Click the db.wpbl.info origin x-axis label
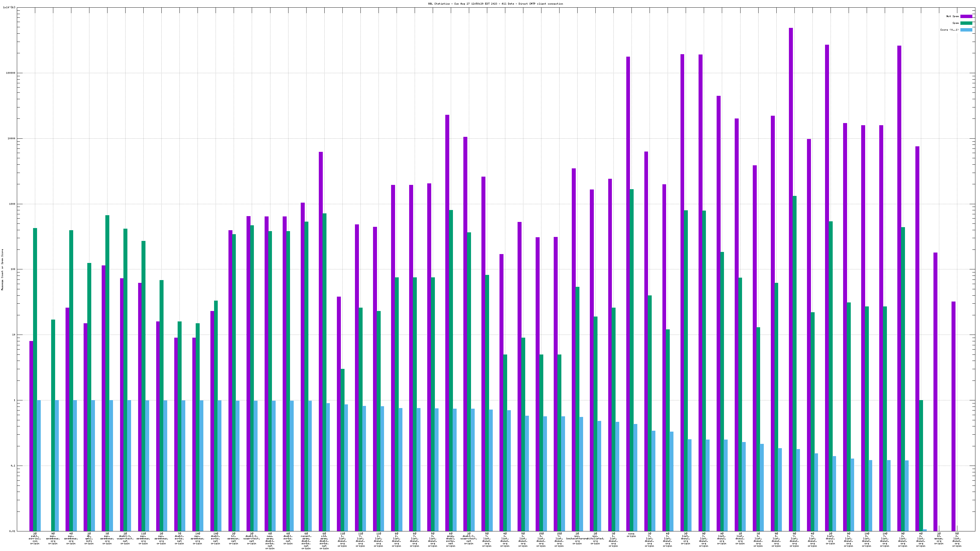 89,539
